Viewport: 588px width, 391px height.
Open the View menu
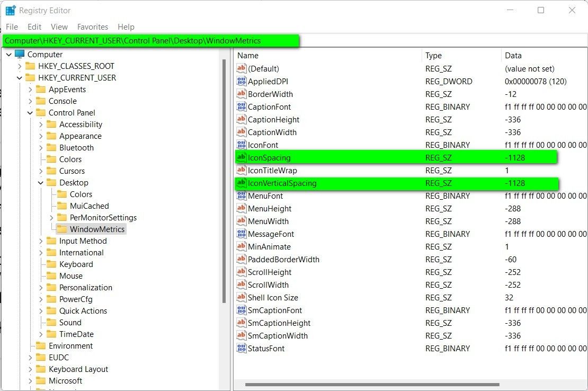pos(59,26)
